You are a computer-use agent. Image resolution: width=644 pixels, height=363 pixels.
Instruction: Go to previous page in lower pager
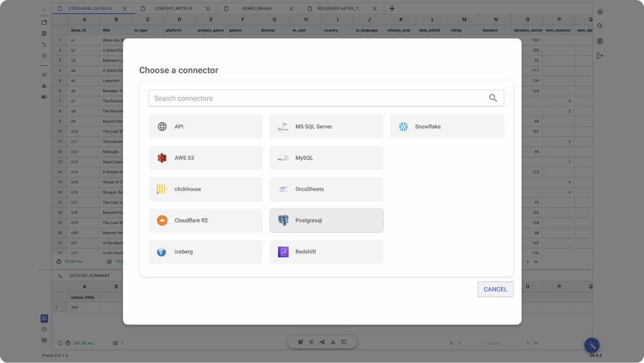click(x=460, y=343)
